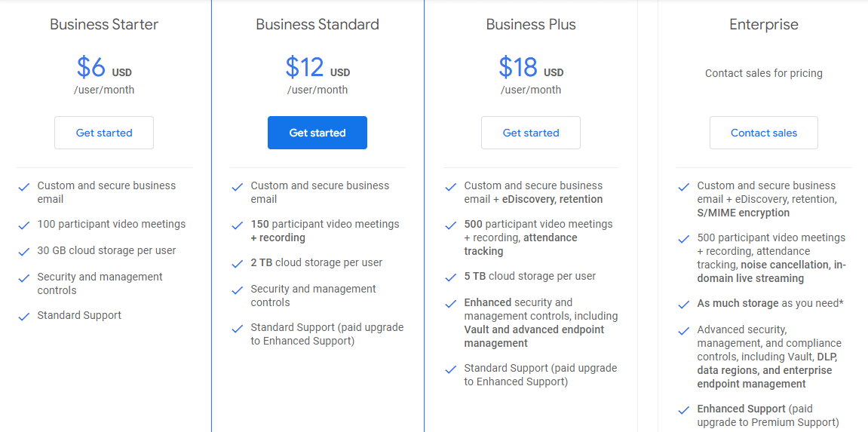The image size is (868, 432).
Task: Click the blue Business Standard Get started button
Action: (317, 133)
